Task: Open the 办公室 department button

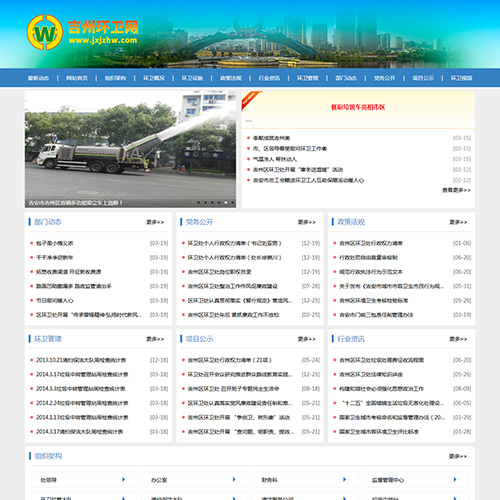Action: [x=195, y=480]
